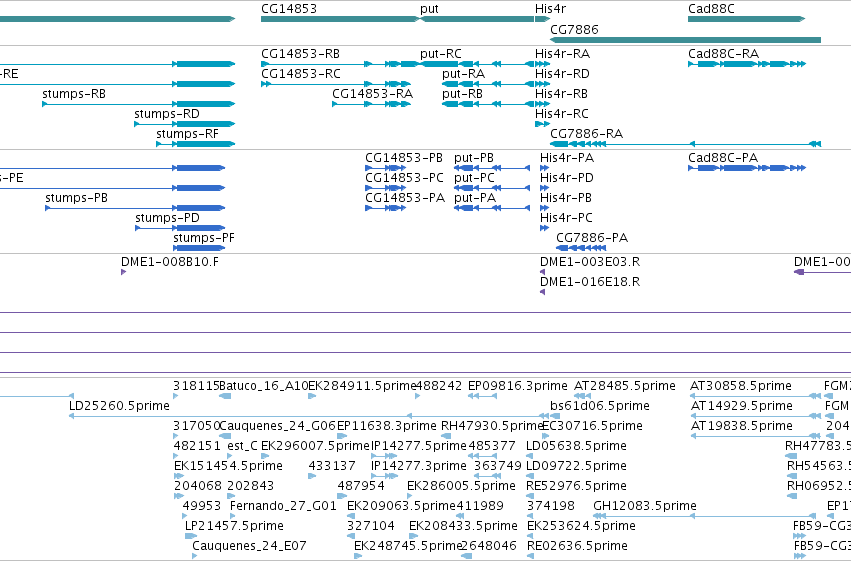Select the Cad88C-PA protein label
Viewport: 851px width, 561px height.
click(723, 158)
